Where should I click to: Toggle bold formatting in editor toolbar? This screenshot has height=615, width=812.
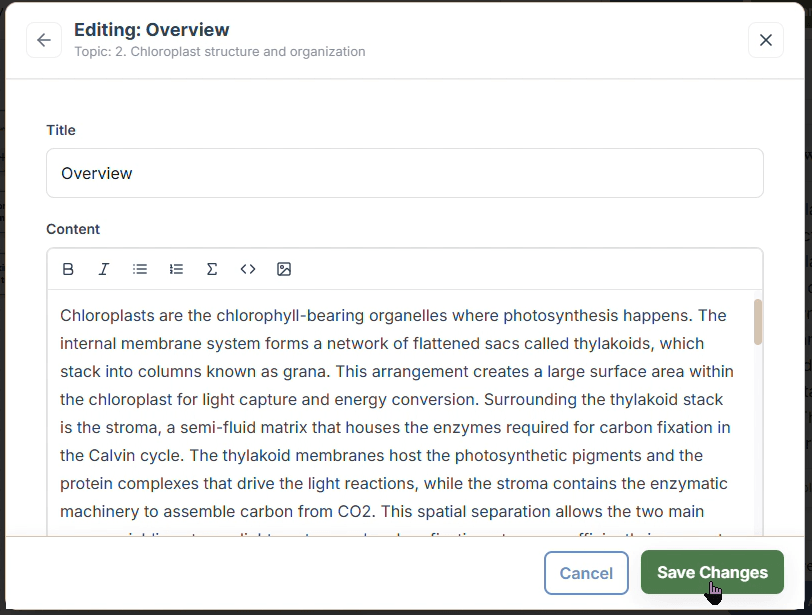68,269
